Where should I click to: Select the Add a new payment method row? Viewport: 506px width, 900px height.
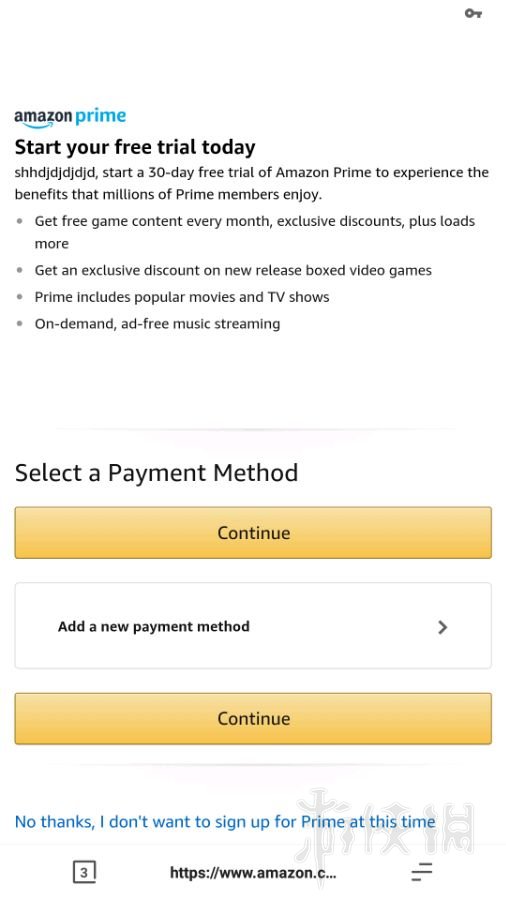253,626
